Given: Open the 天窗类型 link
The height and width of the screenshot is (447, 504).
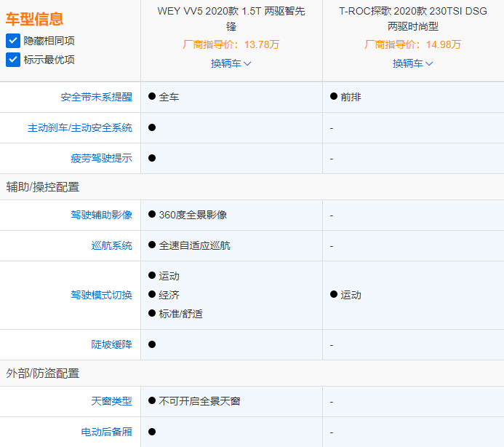Looking at the screenshot, I should coord(111,401).
